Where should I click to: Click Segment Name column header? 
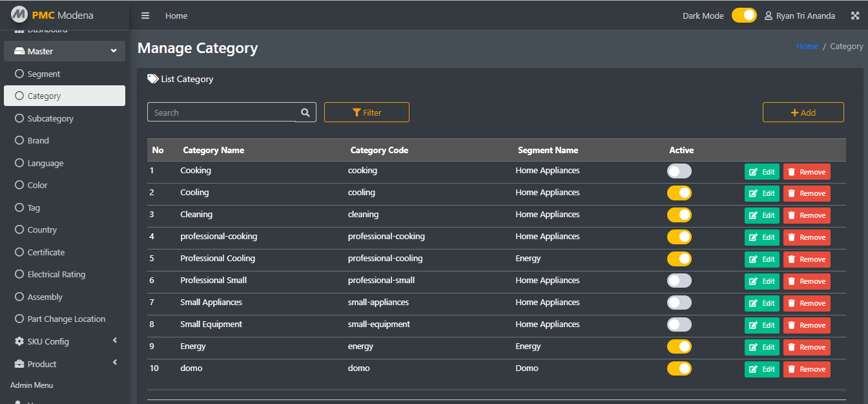point(548,150)
